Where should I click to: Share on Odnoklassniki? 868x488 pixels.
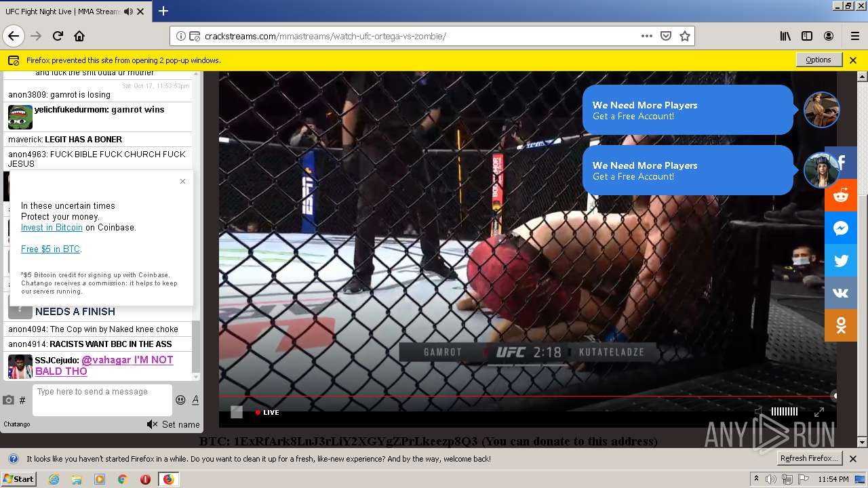click(841, 326)
